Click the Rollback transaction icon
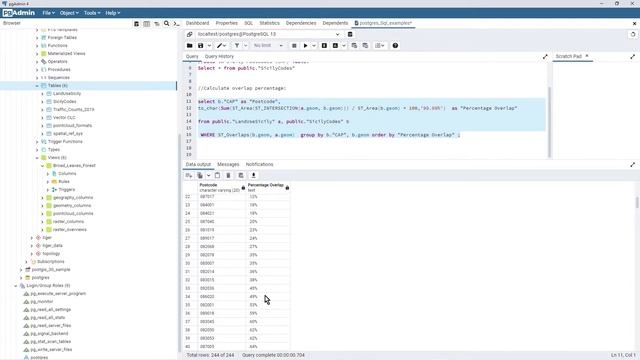The height and width of the screenshot is (360, 640). pos(365,46)
